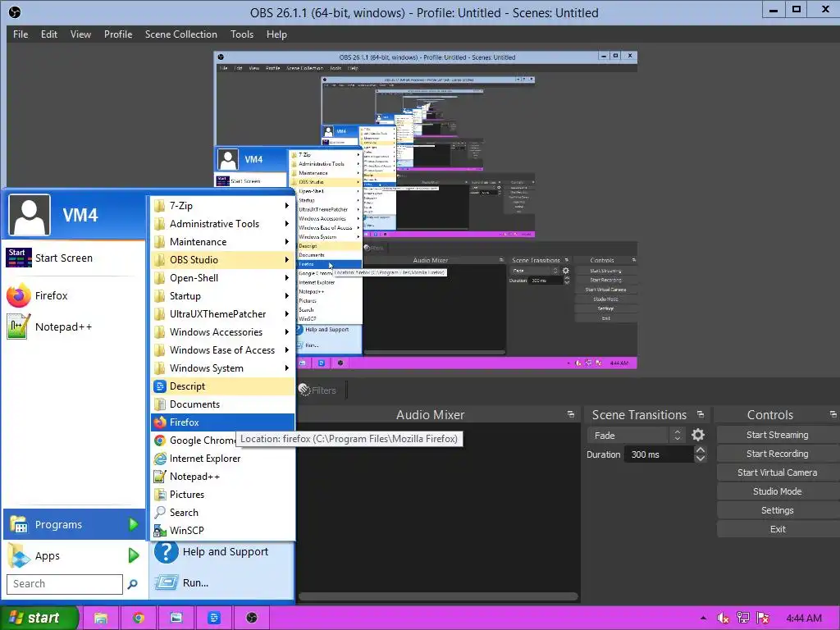The height and width of the screenshot is (630, 840).
Task: Enable Studio Mode
Action: coord(778,491)
